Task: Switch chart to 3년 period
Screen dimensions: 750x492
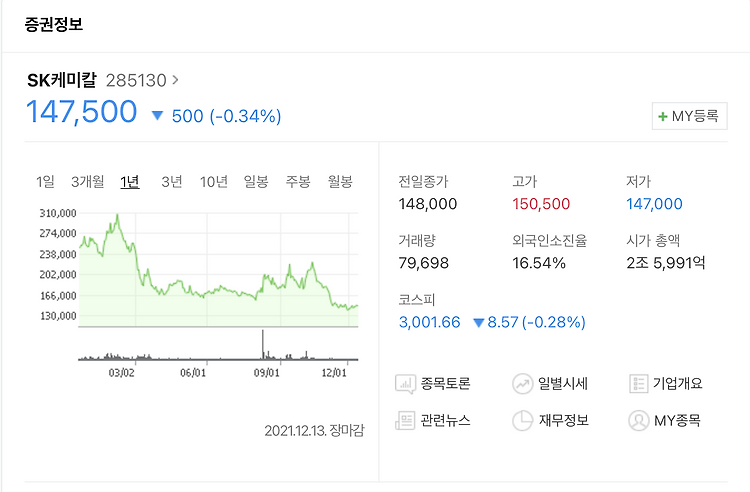Action: point(172,181)
